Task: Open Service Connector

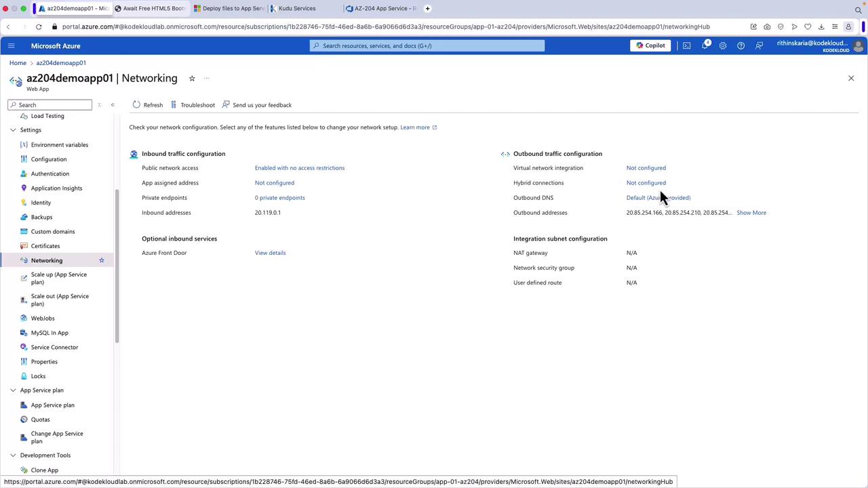Action: click(54, 347)
